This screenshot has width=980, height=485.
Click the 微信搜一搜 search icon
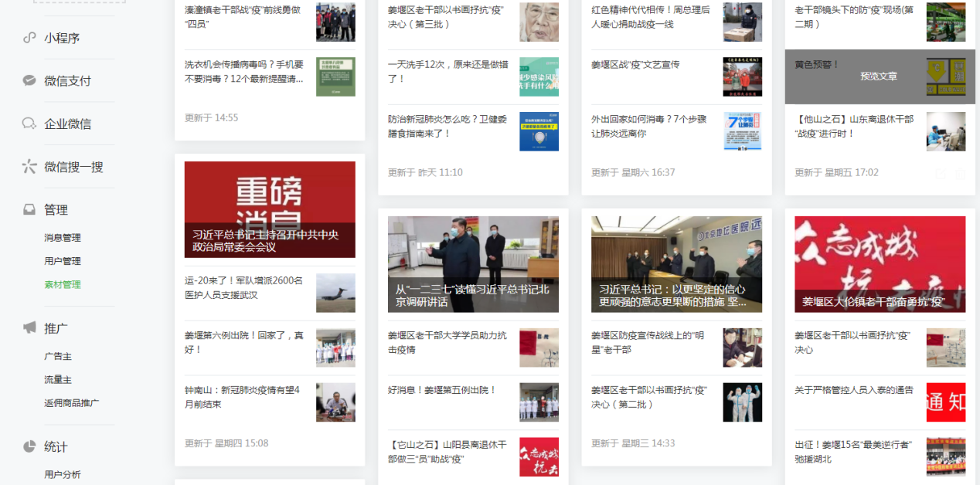pyautogui.click(x=29, y=167)
